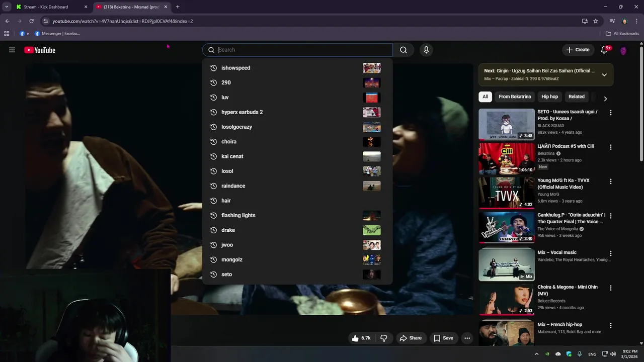Image resolution: width=644 pixels, height=362 pixels.
Task: Click the NVIDIA tray icon
Action: (x=547, y=354)
